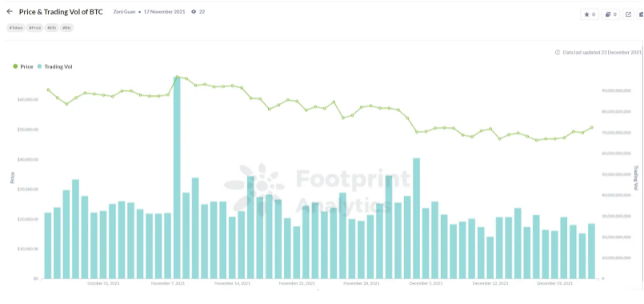The height and width of the screenshot is (304, 644).
Task: Select the #Price tag
Action: click(x=35, y=28)
